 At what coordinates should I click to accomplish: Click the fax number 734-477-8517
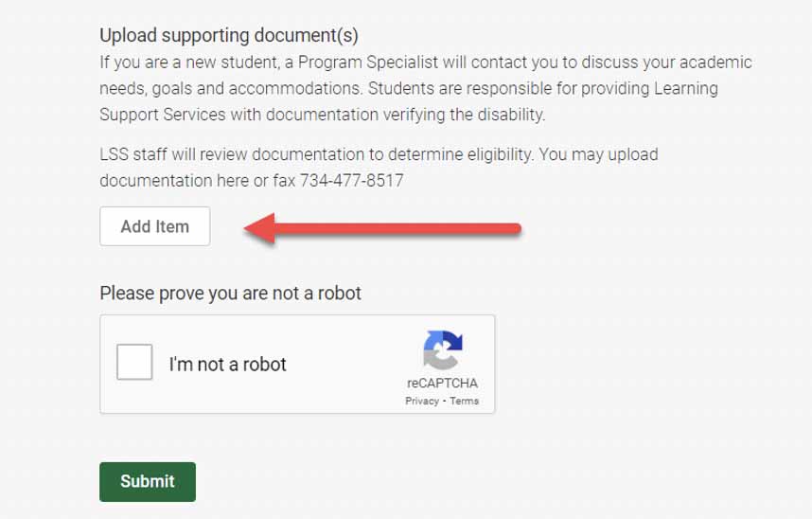(x=352, y=180)
